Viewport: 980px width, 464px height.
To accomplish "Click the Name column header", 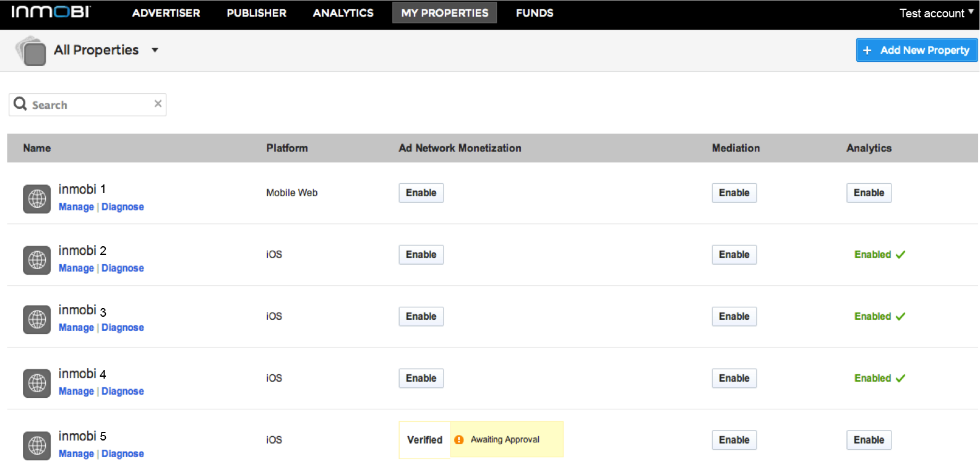I will [x=37, y=148].
